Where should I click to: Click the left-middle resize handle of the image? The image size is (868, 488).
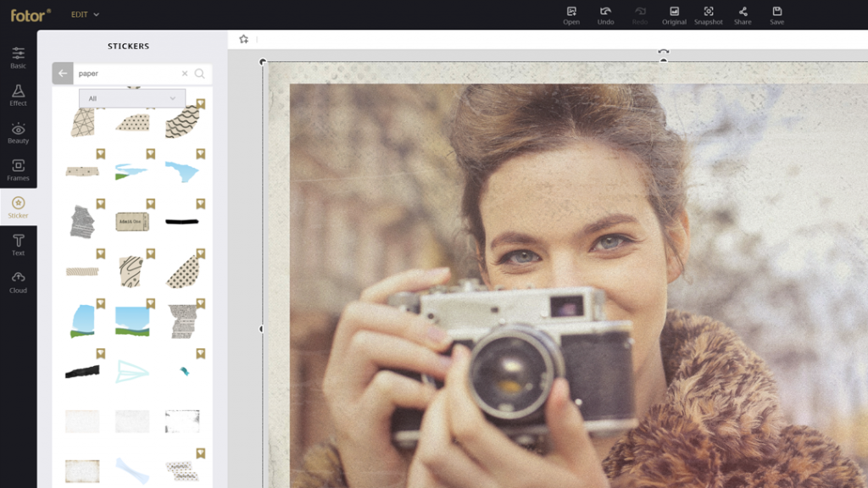pyautogui.click(x=262, y=329)
